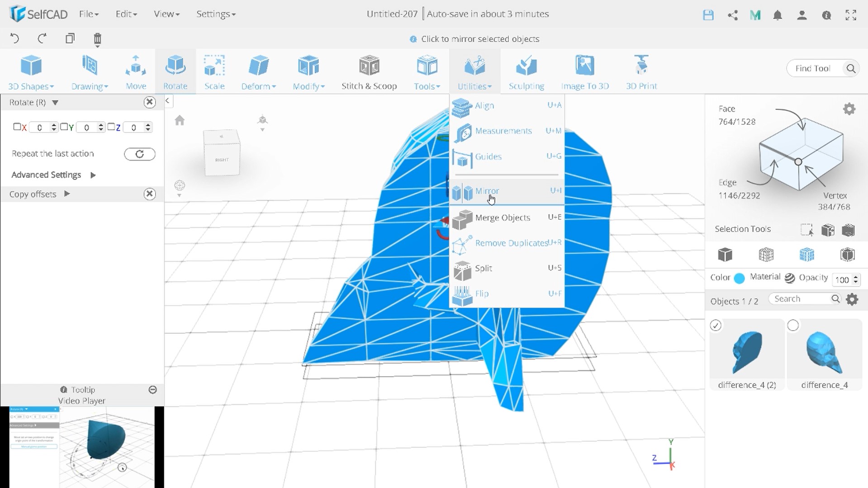Viewport: 868px width, 488px height.
Task: Open Stitch & Scoop tool
Action: click(x=369, y=72)
